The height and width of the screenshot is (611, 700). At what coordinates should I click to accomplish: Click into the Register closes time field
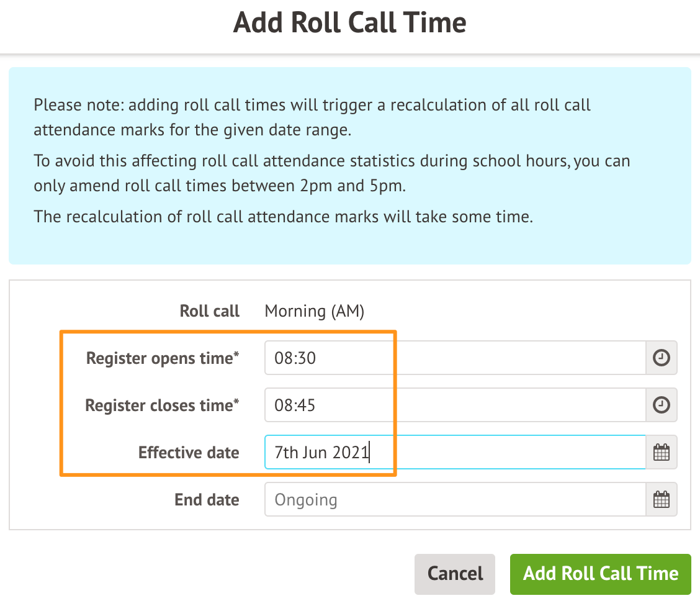[x=454, y=405]
